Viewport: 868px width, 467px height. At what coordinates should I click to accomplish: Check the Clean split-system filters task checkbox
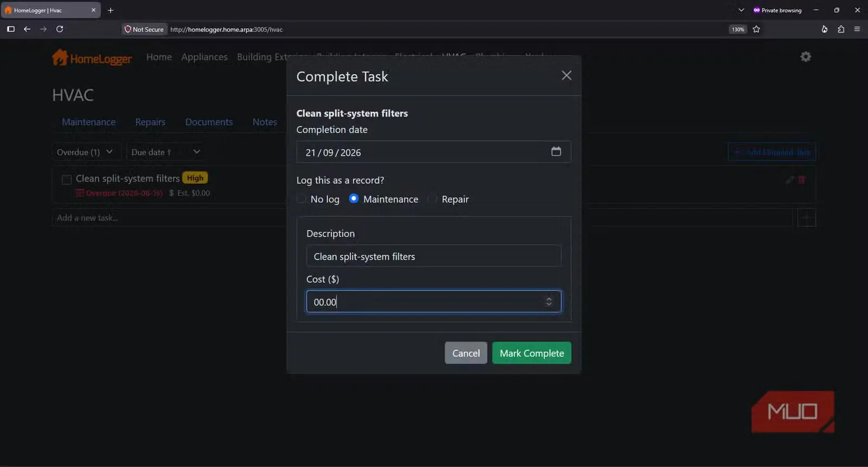point(66,180)
